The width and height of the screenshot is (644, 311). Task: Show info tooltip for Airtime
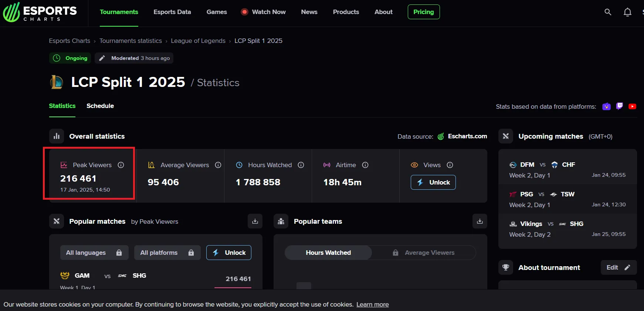click(365, 165)
